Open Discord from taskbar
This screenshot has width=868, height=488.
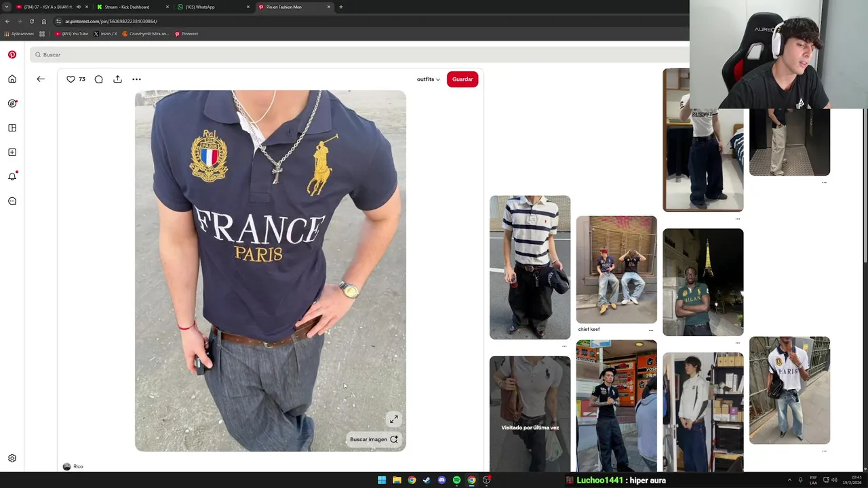[441, 480]
